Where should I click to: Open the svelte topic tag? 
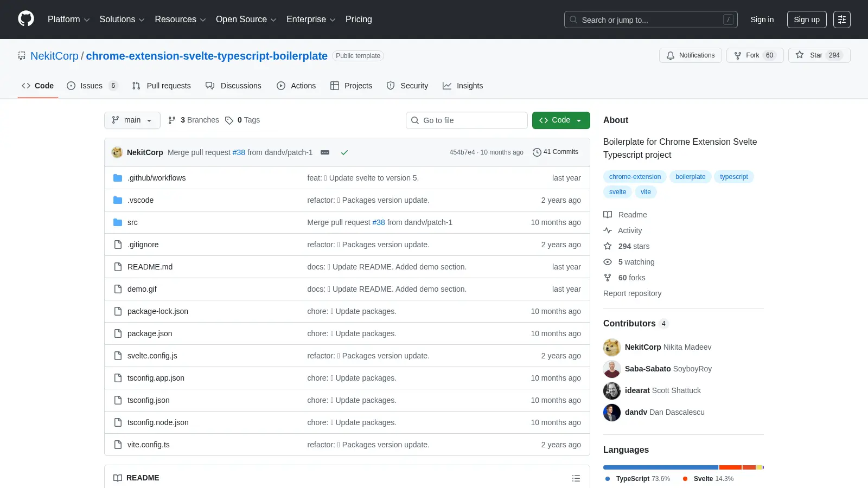(x=617, y=192)
